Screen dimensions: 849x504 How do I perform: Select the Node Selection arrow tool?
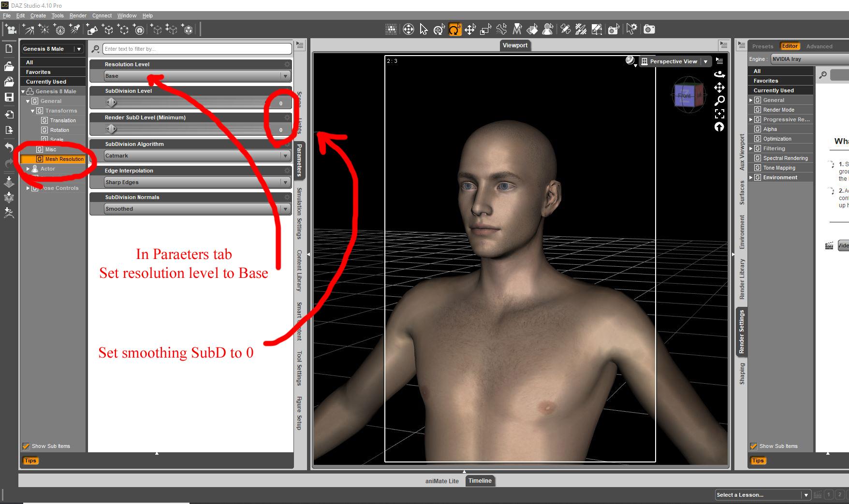424,29
